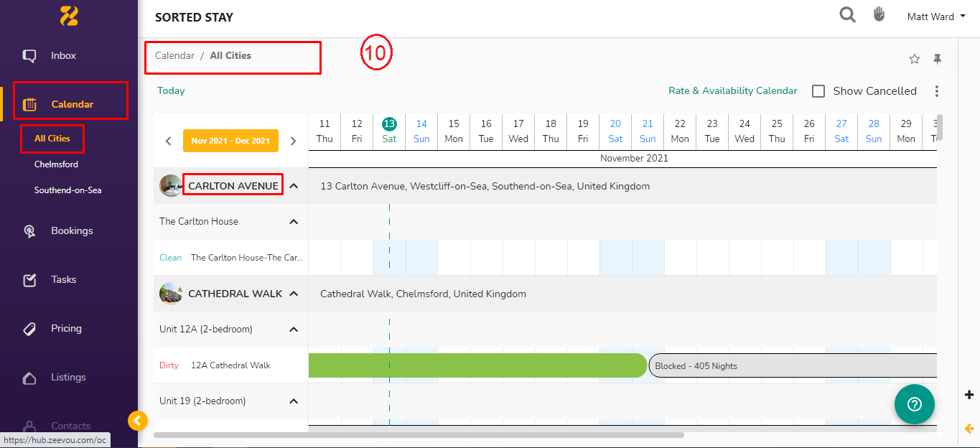Open the Contacts section
This screenshot has height=448, width=980.
tap(70, 426)
